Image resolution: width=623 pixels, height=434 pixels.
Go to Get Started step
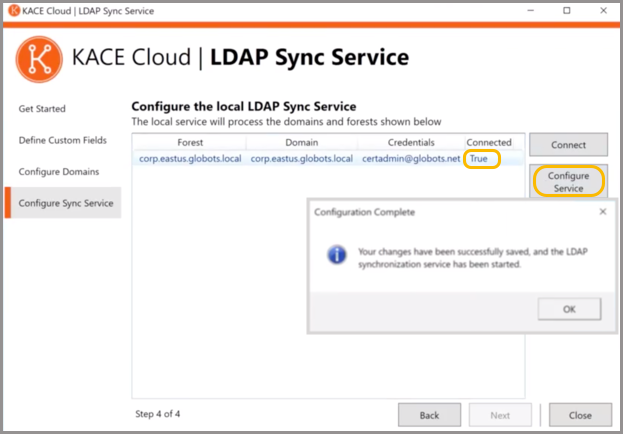point(43,108)
